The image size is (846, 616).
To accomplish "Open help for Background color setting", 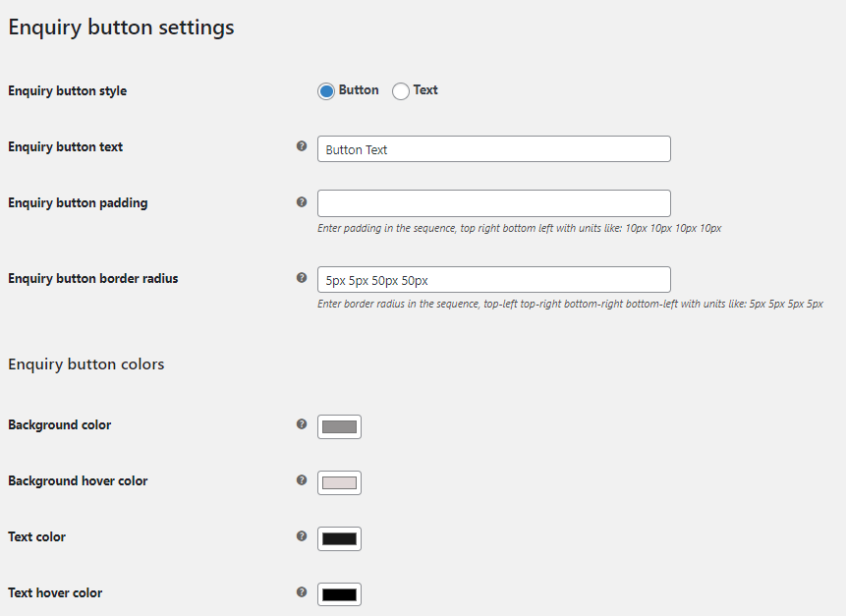I will click(301, 425).
